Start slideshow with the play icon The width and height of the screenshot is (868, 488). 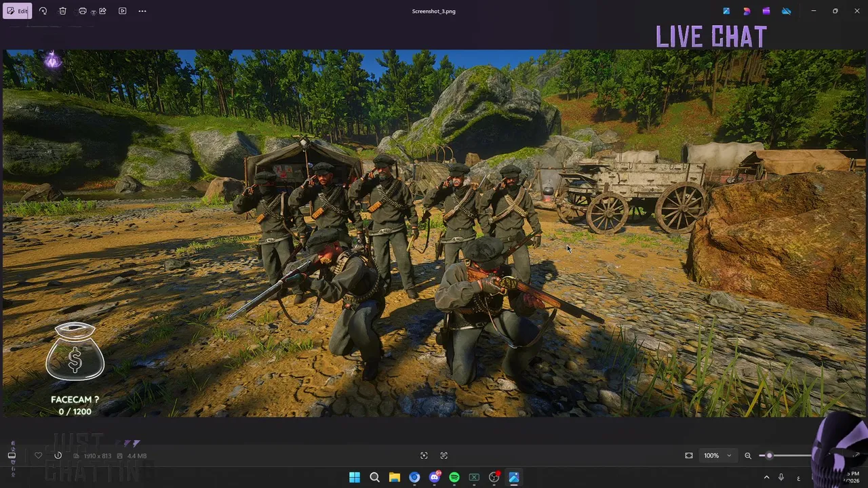tap(123, 11)
